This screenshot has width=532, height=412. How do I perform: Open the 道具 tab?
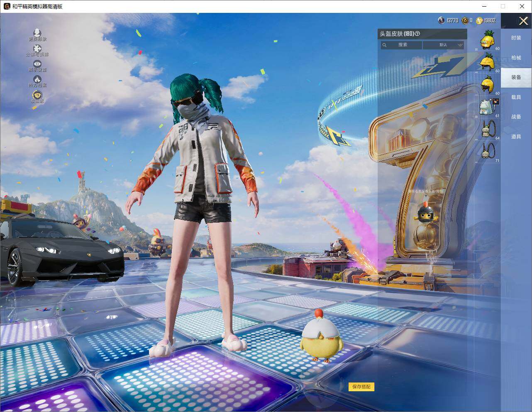tap(516, 137)
